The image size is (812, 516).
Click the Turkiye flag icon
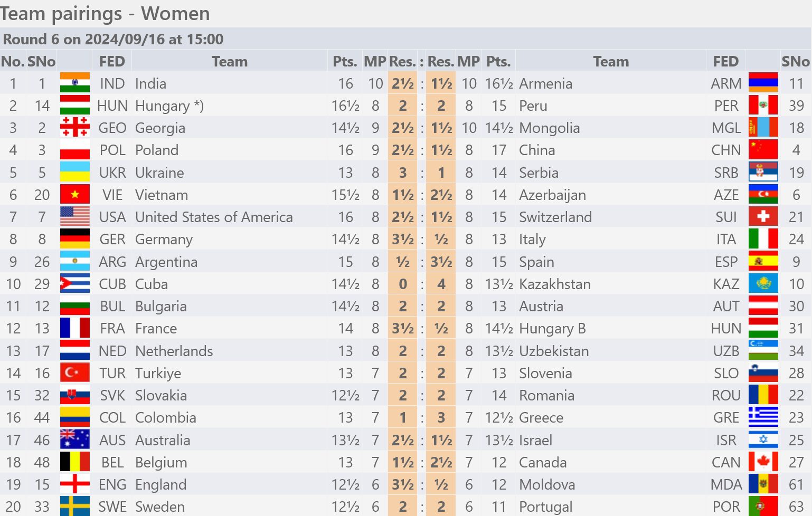(x=75, y=372)
